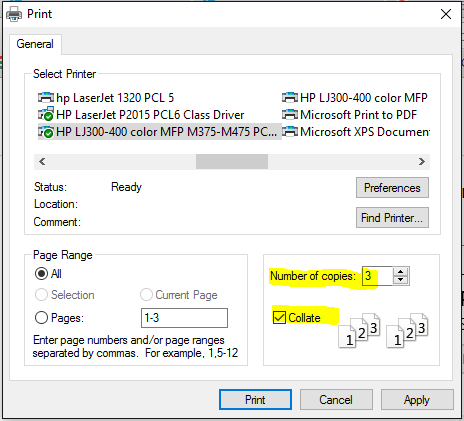Switch to the General tab

(35, 44)
